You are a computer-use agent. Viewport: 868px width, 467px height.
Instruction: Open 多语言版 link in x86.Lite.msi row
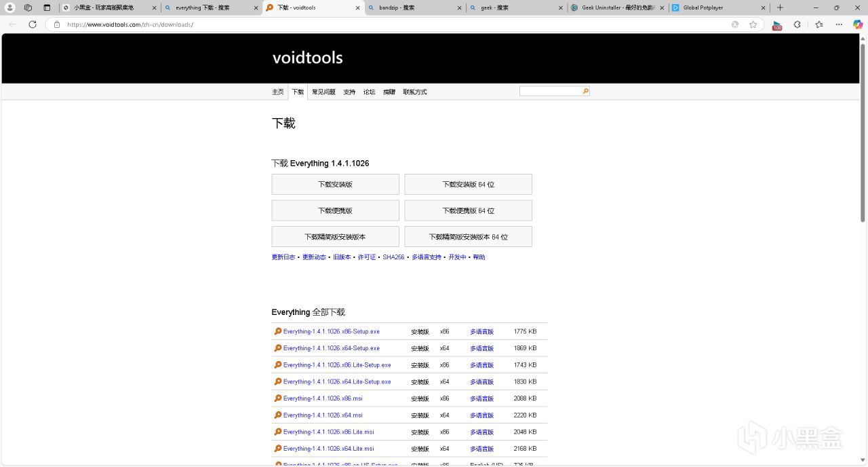pos(481,432)
